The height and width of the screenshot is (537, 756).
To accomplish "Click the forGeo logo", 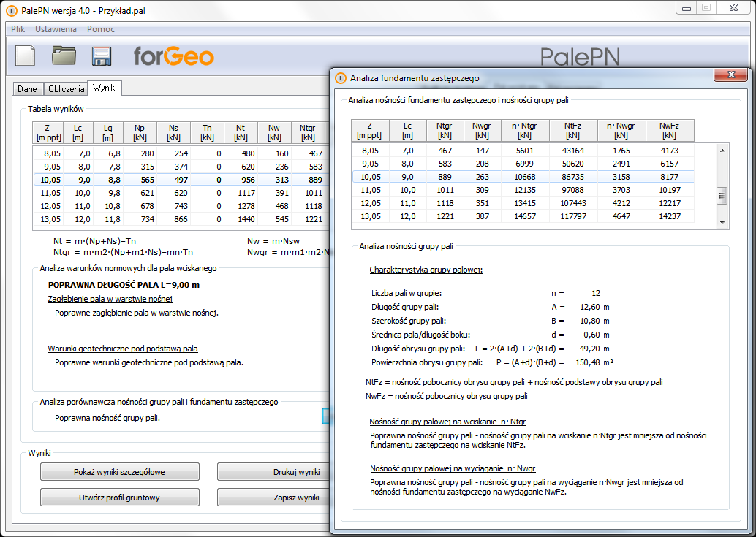I will tap(173, 56).
